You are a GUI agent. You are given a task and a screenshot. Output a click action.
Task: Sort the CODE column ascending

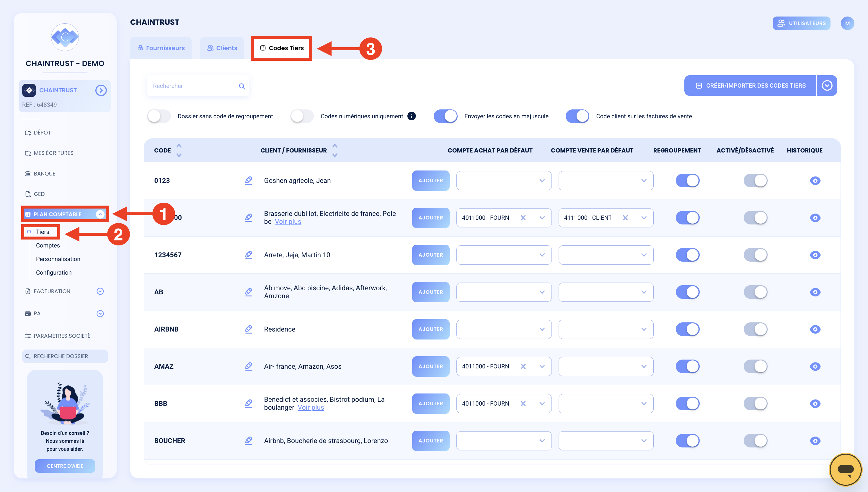(179, 146)
